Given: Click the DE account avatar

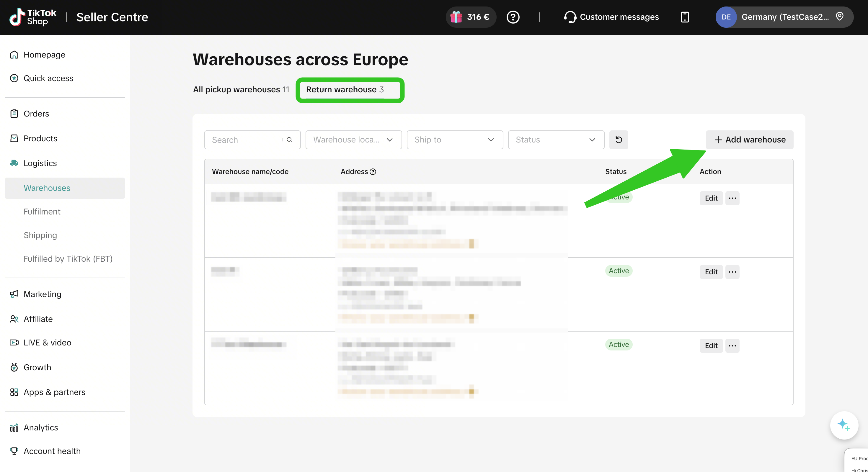Looking at the screenshot, I should point(726,17).
